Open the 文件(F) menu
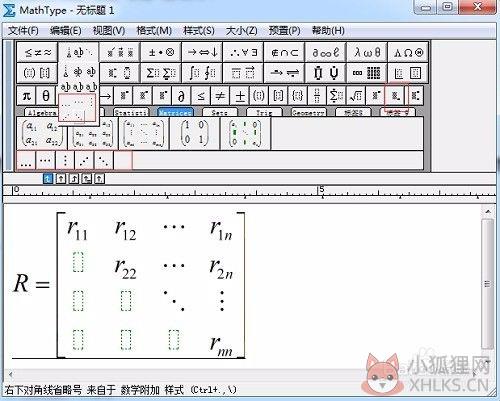 (x=23, y=31)
